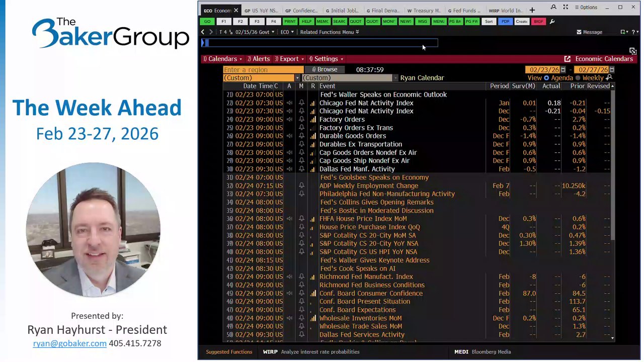Open the Calendars dropdown menu

pyautogui.click(x=222, y=59)
